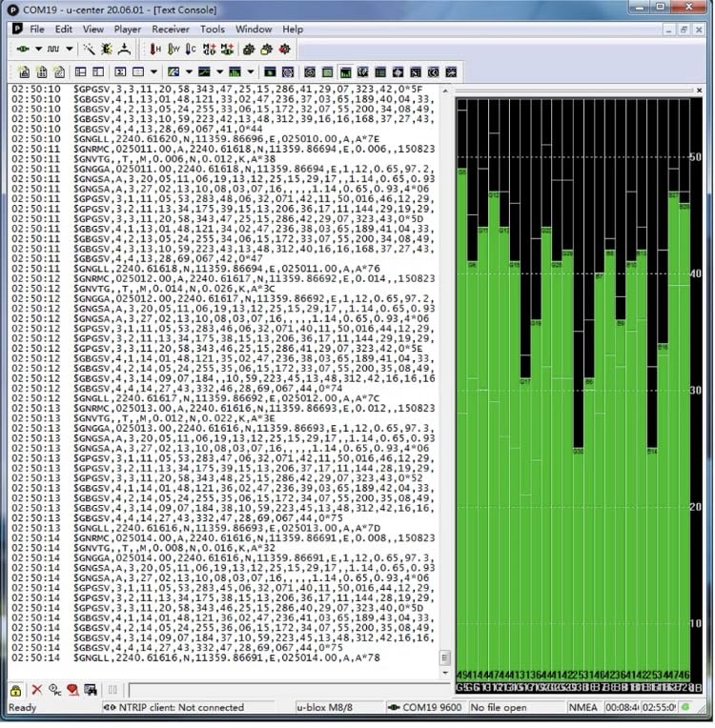This screenshot has width=715, height=728.
Task: Open the View menu
Action: (x=93, y=30)
